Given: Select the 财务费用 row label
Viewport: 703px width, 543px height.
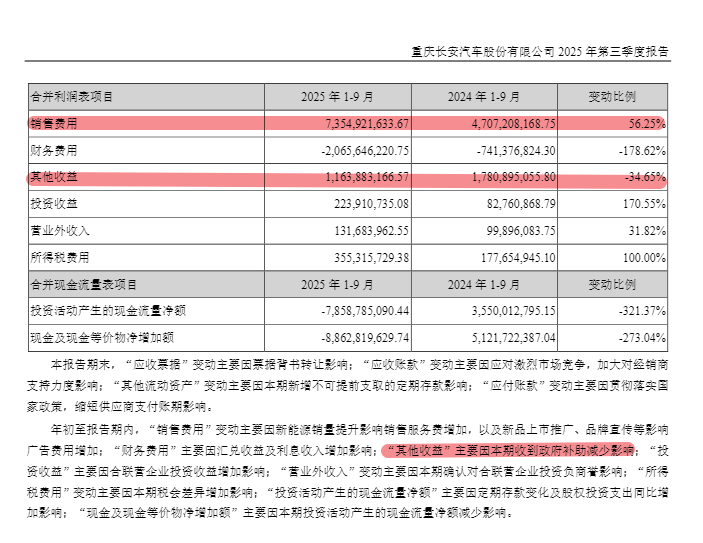Looking at the screenshot, I should tap(54, 150).
